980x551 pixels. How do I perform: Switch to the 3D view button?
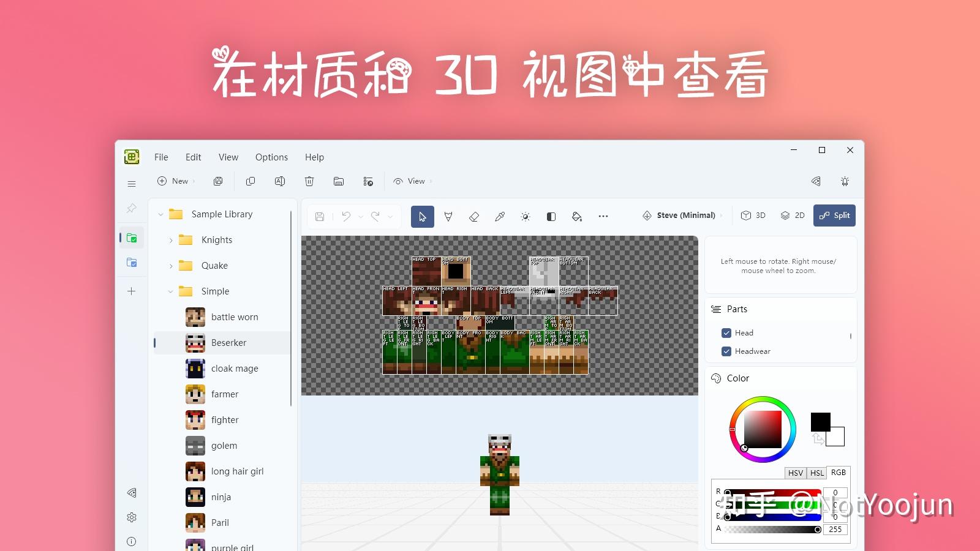[753, 215]
